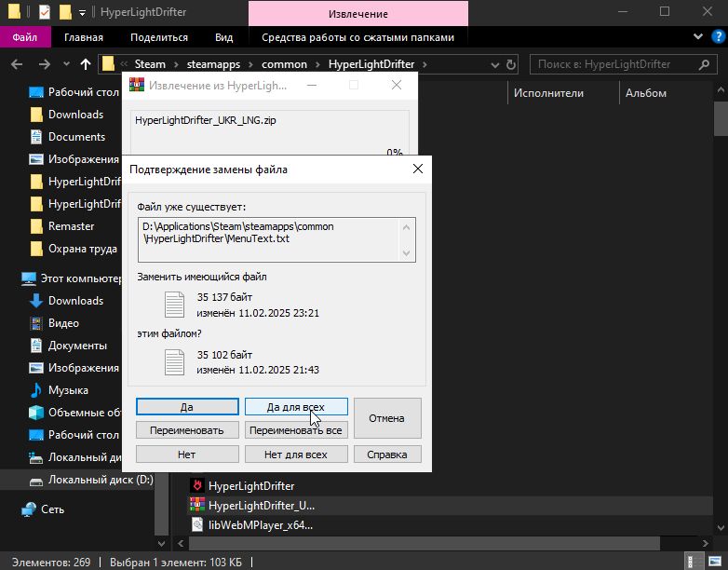Image resolution: width=728 pixels, height=570 pixels.
Task: Switch to large thumbnails view icon
Action: [715, 562]
